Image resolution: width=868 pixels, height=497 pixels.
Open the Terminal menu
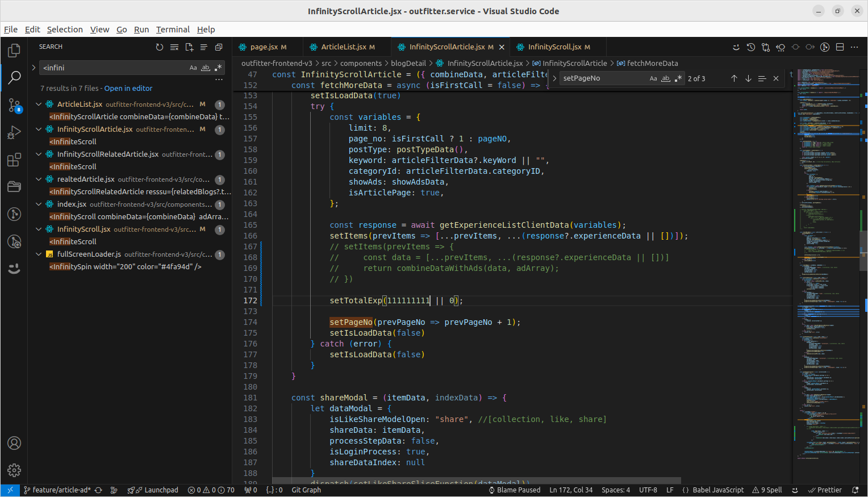click(x=173, y=30)
